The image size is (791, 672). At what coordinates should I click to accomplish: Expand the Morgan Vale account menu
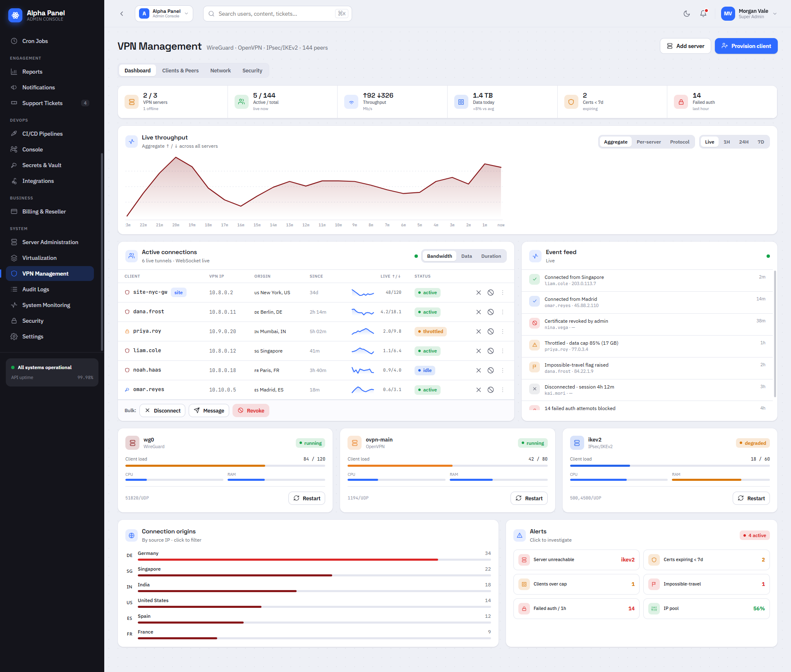point(749,14)
